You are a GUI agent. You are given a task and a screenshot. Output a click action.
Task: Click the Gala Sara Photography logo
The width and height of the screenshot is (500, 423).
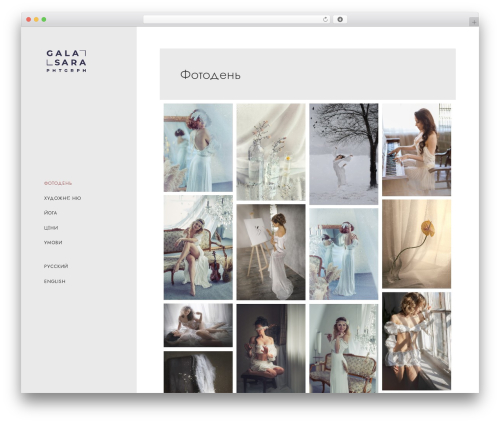coord(66,61)
